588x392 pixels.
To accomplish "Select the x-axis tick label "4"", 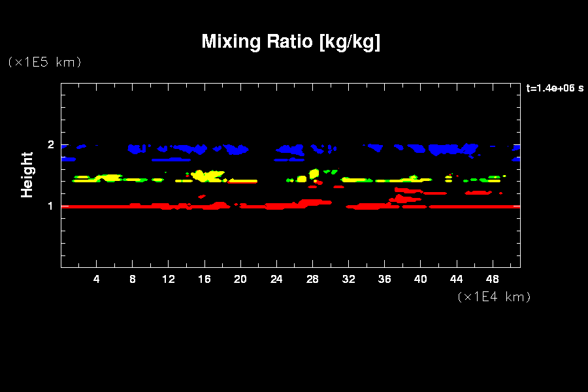I will pos(97,279).
